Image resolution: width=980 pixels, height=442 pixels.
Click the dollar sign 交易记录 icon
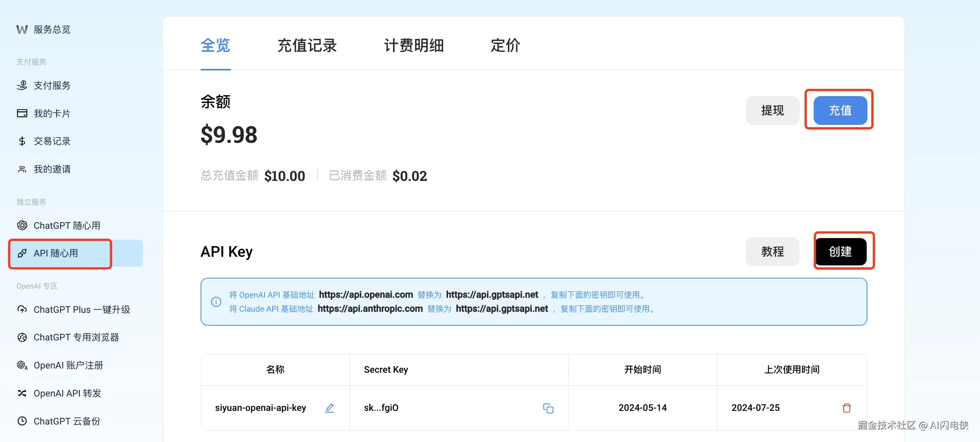tap(22, 141)
